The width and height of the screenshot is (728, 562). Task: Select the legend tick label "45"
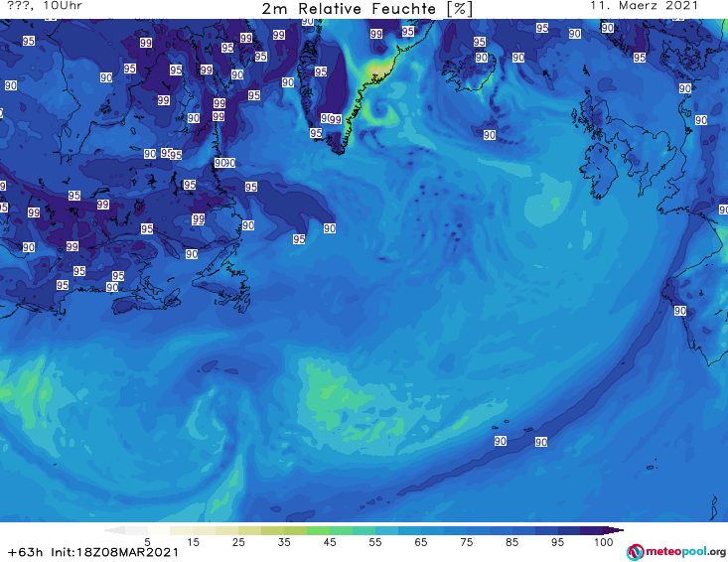pyautogui.click(x=330, y=542)
